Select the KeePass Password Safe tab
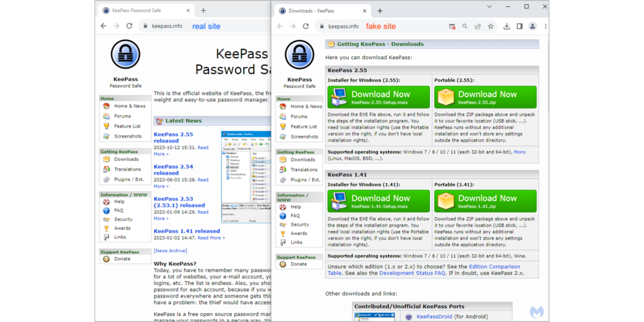The height and width of the screenshot is (322, 644). point(146,11)
